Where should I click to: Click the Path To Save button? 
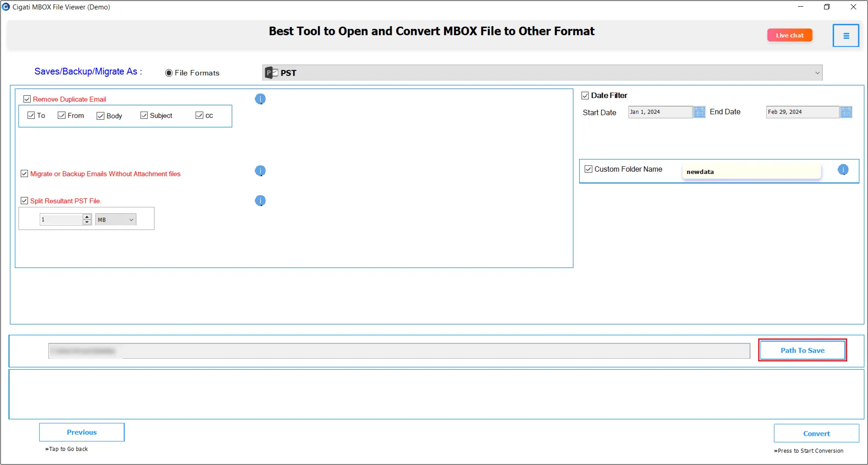click(802, 350)
